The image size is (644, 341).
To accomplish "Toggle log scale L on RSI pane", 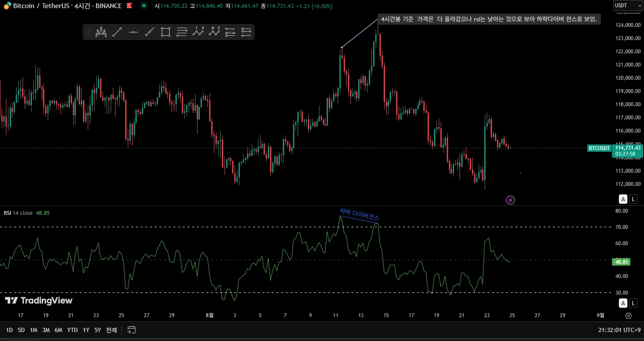I will 633,303.
